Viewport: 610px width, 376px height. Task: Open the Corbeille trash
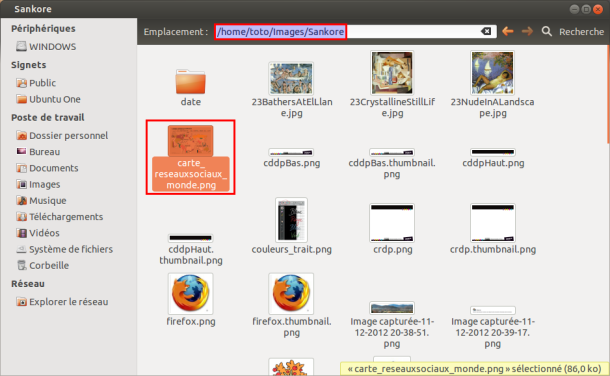tap(42, 266)
